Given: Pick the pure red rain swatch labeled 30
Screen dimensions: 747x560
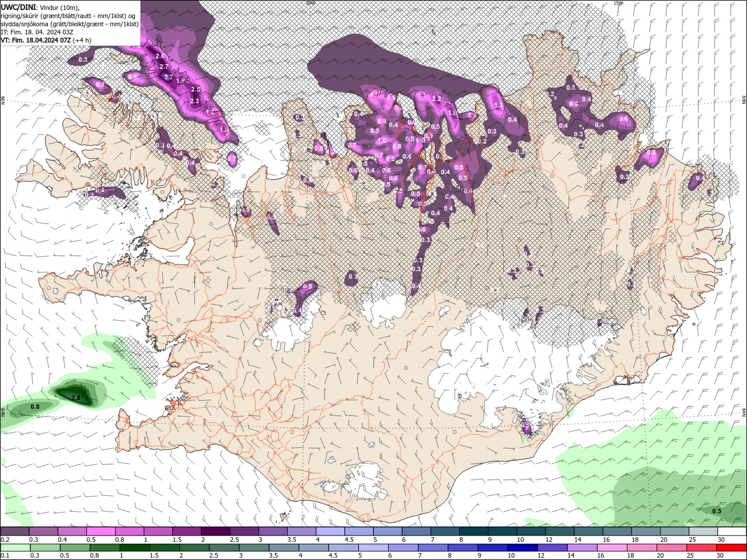Looking at the screenshot, I should tap(731, 548).
